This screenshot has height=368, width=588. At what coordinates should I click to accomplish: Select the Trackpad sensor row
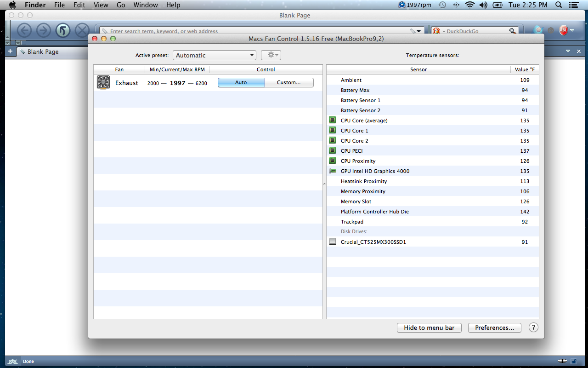click(433, 222)
